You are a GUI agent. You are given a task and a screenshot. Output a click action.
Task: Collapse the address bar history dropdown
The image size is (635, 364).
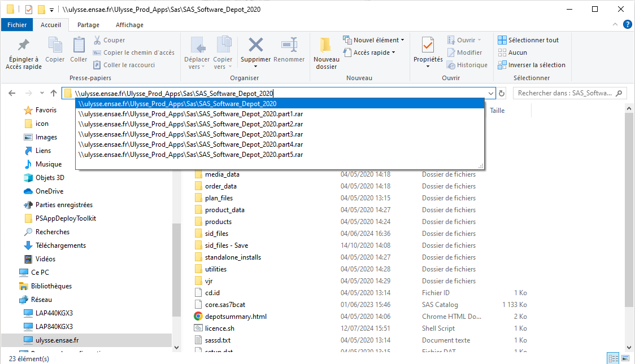[x=491, y=94]
